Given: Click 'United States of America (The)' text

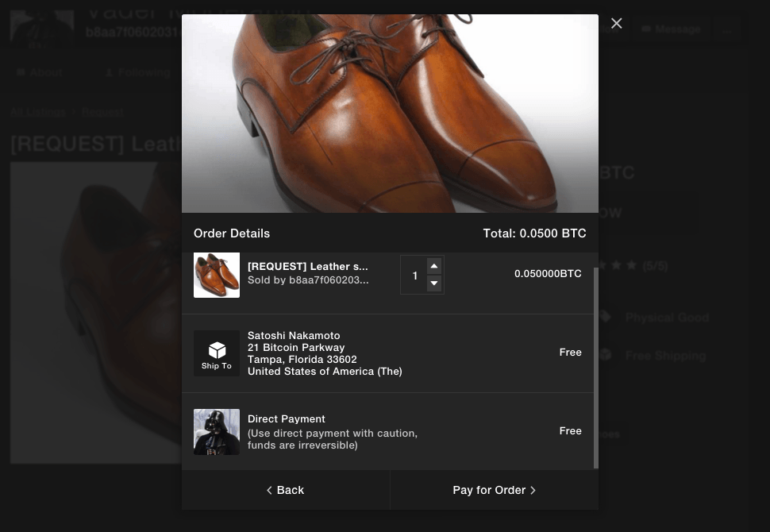Looking at the screenshot, I should [325, 372].
